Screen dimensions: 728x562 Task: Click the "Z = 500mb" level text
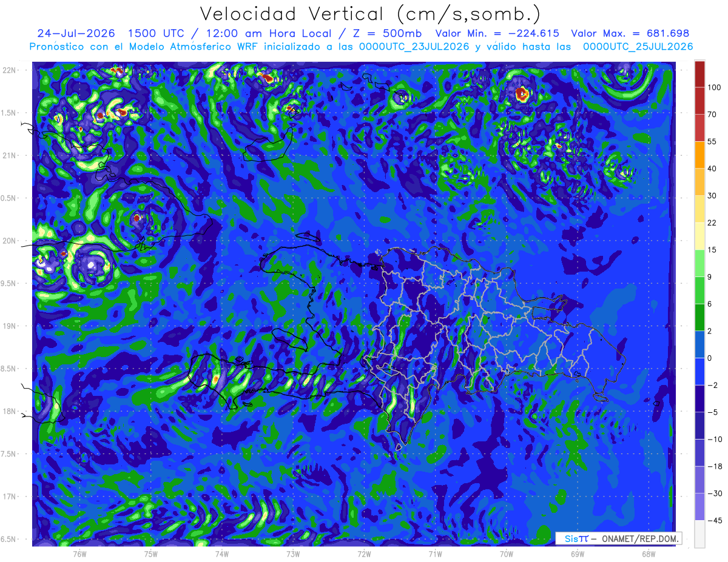[x=386, y=34]
